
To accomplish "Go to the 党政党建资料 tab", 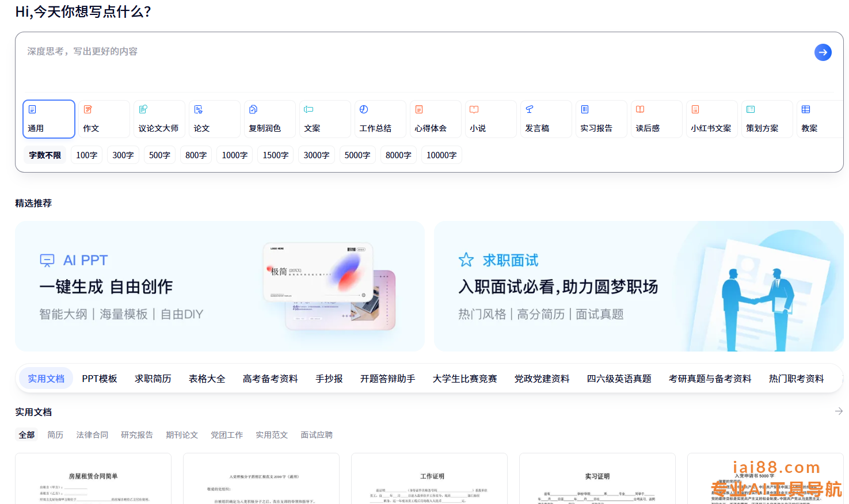I will click(x=542, y=379).
